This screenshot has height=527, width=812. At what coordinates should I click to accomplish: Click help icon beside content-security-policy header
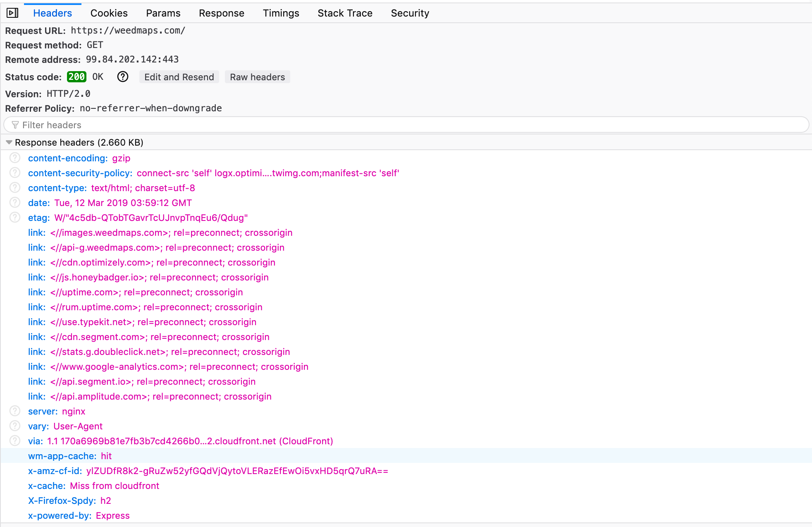coord(15,173)
